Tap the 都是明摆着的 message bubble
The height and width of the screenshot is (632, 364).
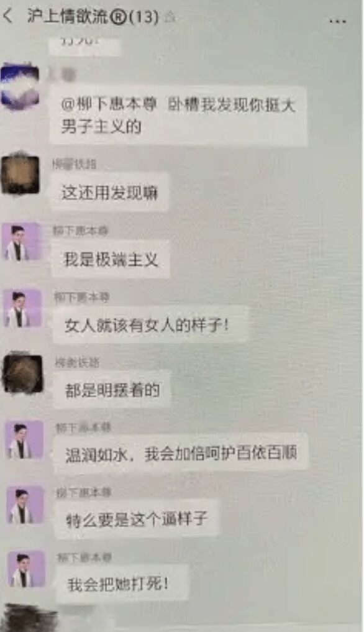(112, 390)
